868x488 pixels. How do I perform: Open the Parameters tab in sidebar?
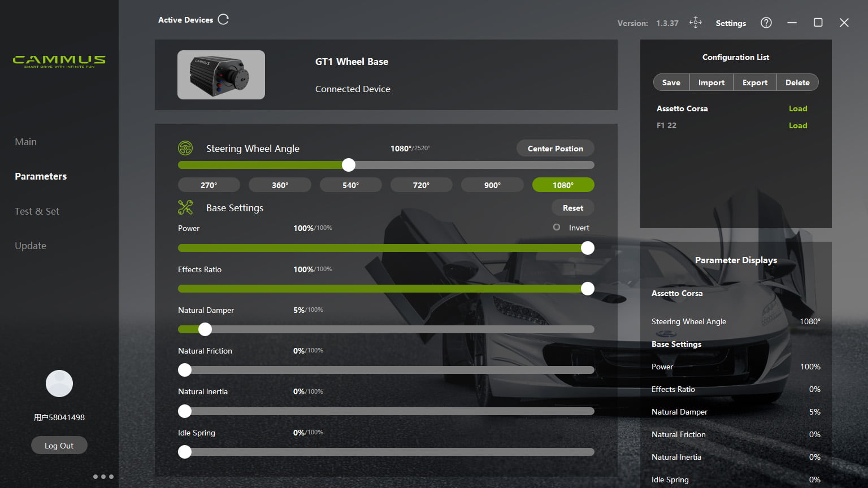tap(41, 176)
